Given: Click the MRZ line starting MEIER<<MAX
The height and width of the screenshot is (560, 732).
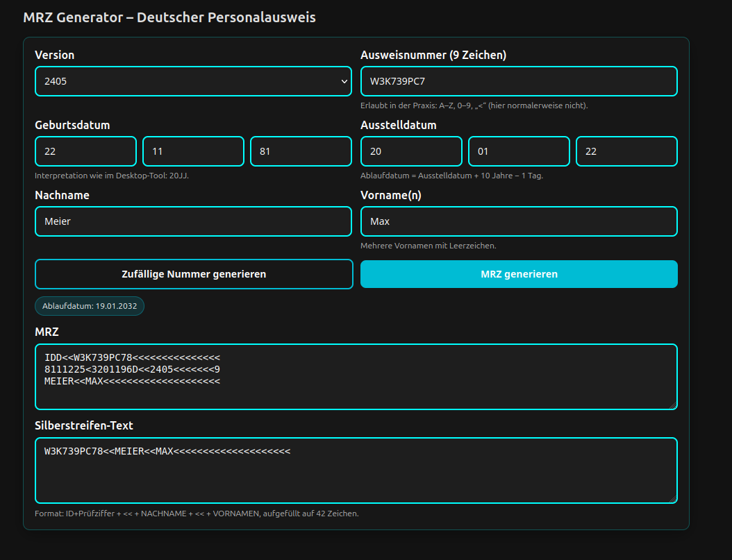Looking at the screenshot, I should click(132, 381).
